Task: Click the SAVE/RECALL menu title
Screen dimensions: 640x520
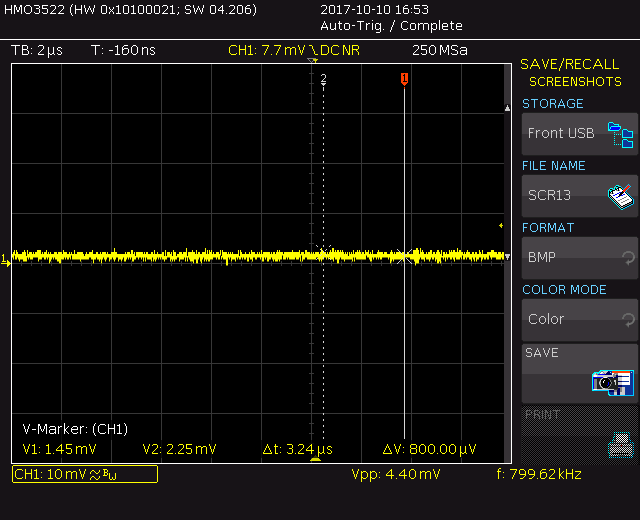Action: point(578,65)
